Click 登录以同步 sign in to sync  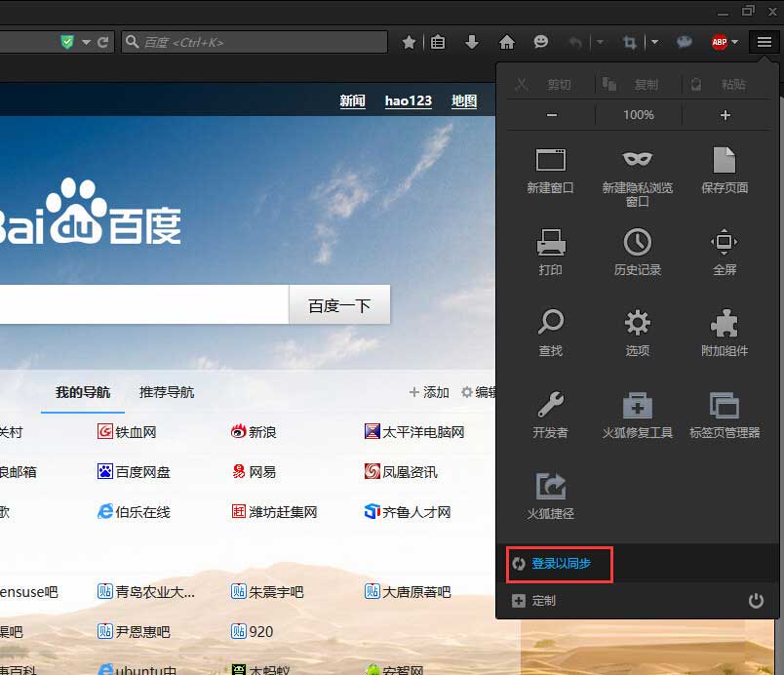(x=561, y=564)
